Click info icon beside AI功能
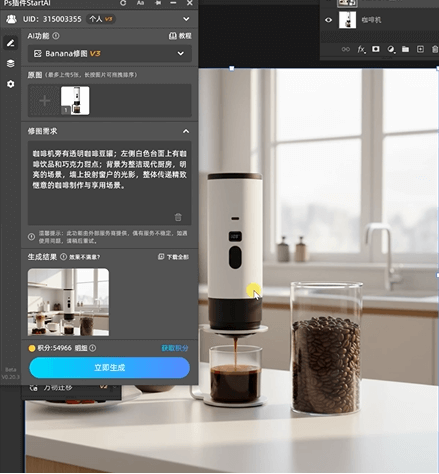Image resolution: width=439 pixels, height=474 pixels. point(56,36)
